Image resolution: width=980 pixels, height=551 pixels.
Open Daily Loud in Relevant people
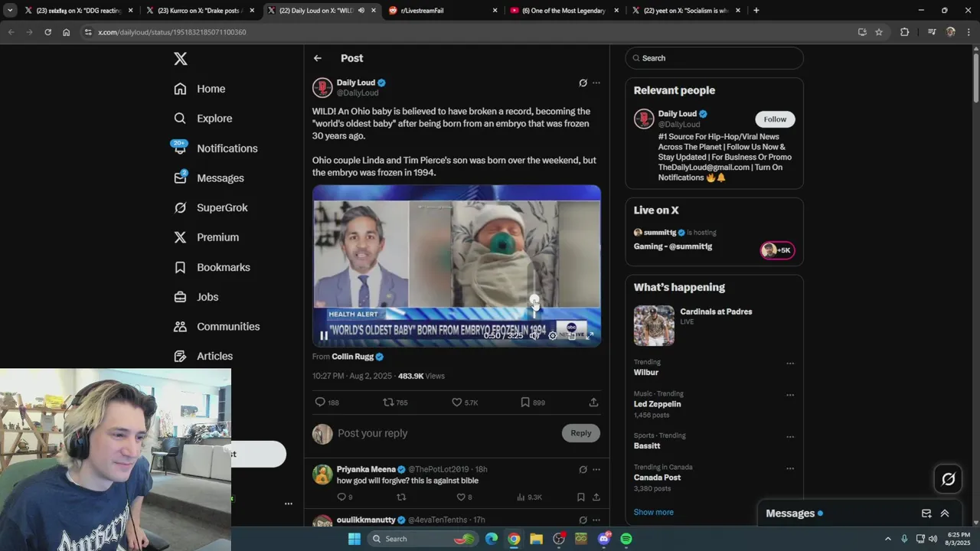point(678,114)
